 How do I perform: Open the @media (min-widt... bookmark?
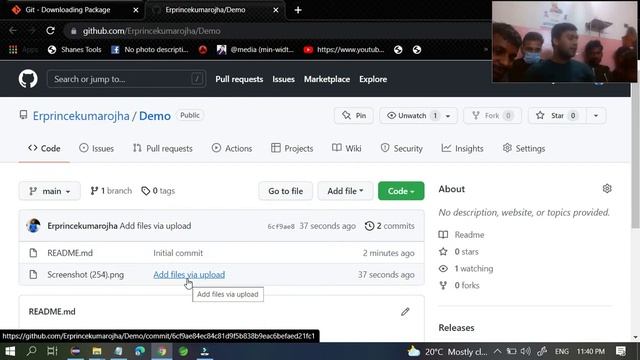[255, 49]
